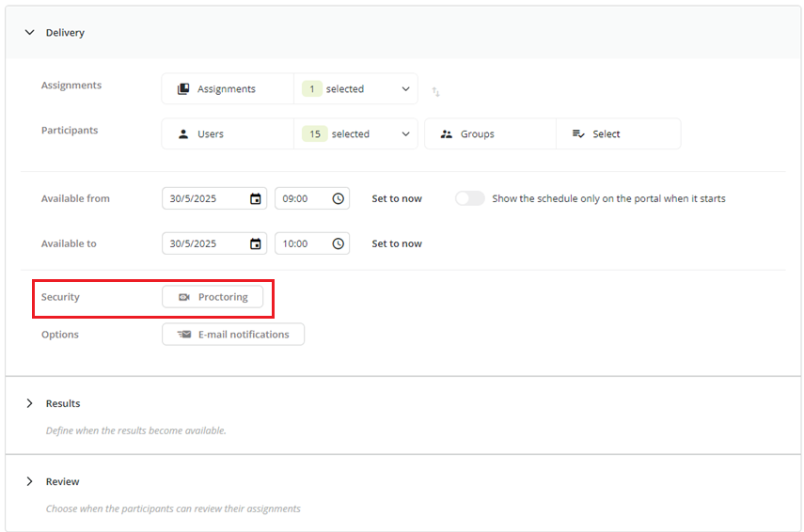
Task: Open calendar picker for Available from date
Action: pos(256,199)
